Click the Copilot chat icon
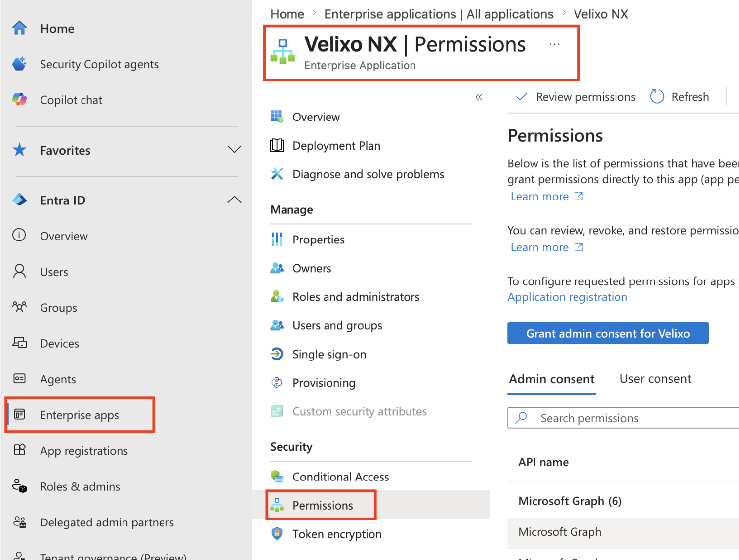 [x=19, y=99]
